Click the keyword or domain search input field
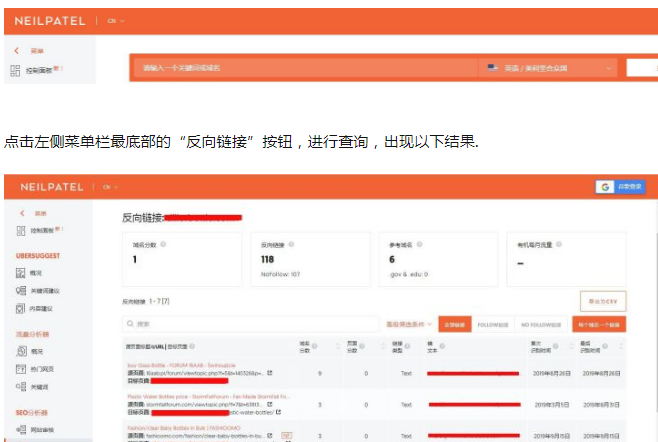The height and width of the screenshot is (442, 658). tap(304, 68)
